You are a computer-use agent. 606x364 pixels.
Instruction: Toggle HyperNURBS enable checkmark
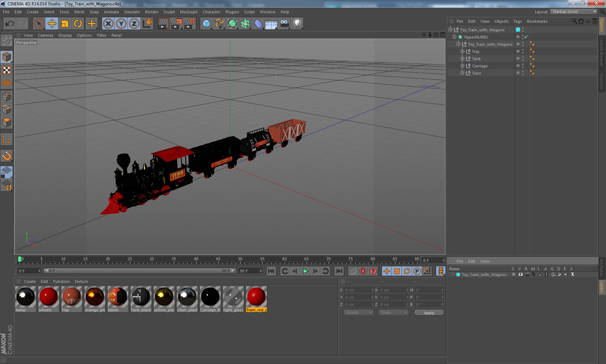pos(526,37)
